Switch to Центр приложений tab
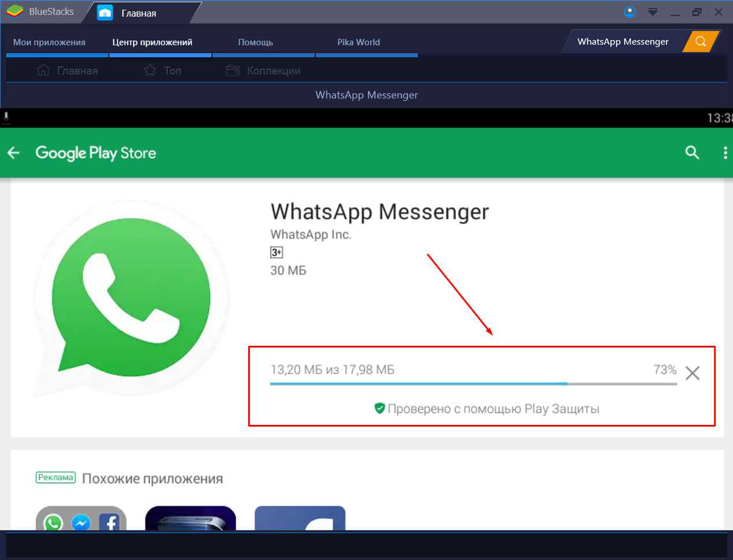Image resolution: width=733 pixels, height=560 pixels. [x=152, y=42]
